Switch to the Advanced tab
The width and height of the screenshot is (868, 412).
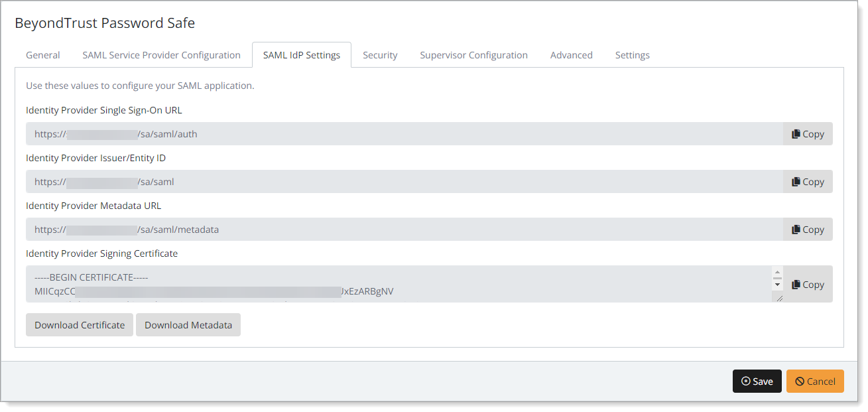click(571, 55)
